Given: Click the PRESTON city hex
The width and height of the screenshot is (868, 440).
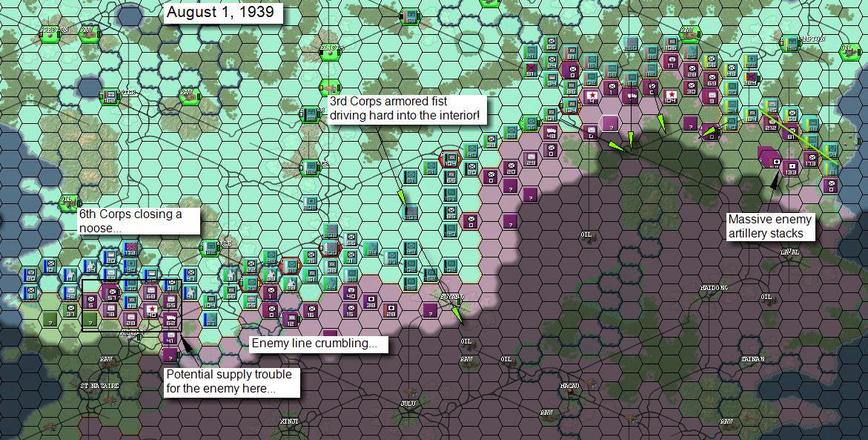Looking at the screenshot, I should click(x=50, y=34).
